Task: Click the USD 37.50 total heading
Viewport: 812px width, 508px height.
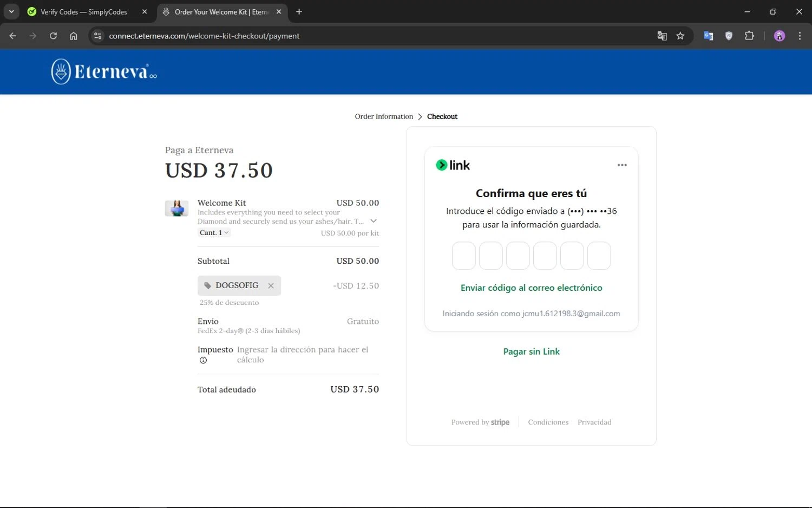Action: [x=219, y=171]
